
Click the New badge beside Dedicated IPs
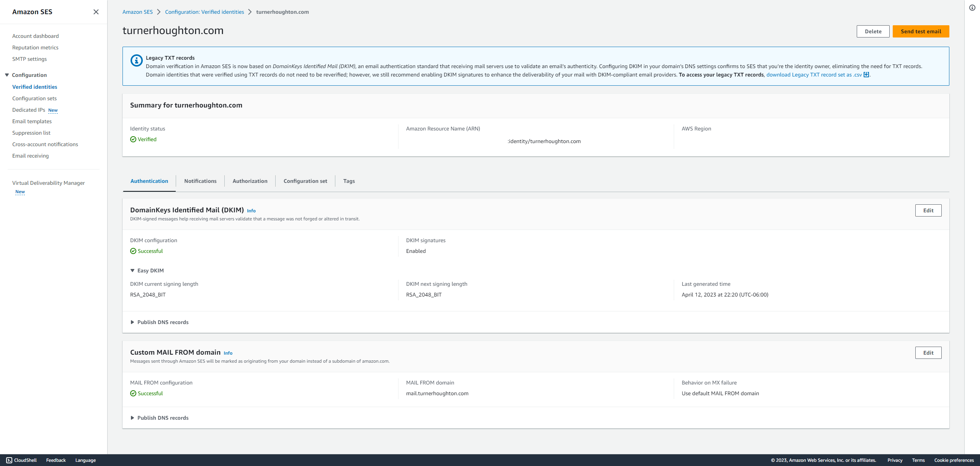[x=53, y=110]
